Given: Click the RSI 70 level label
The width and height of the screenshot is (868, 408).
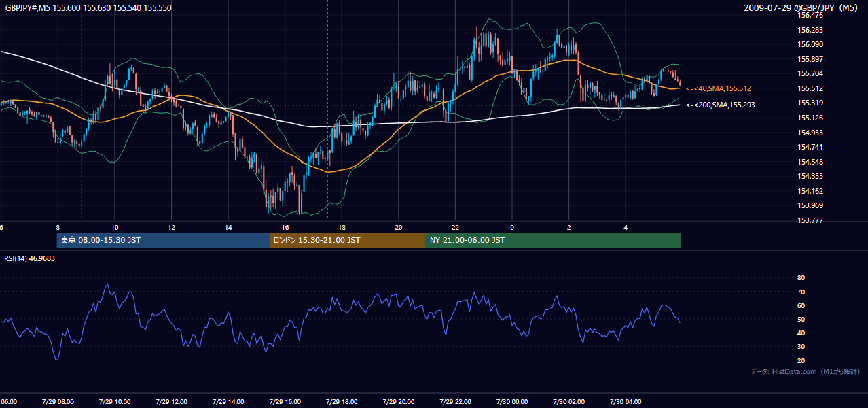Looking at the screenshot, I should 801,292.
